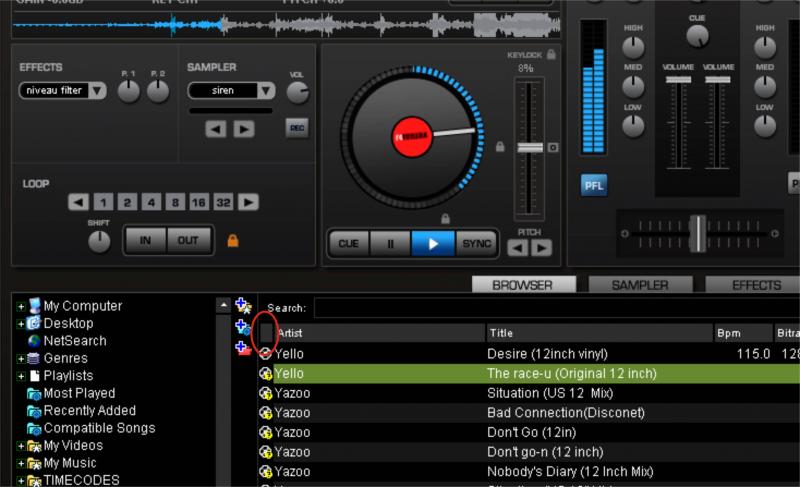Nudge pitch up with right arrow

pos(541,248)
